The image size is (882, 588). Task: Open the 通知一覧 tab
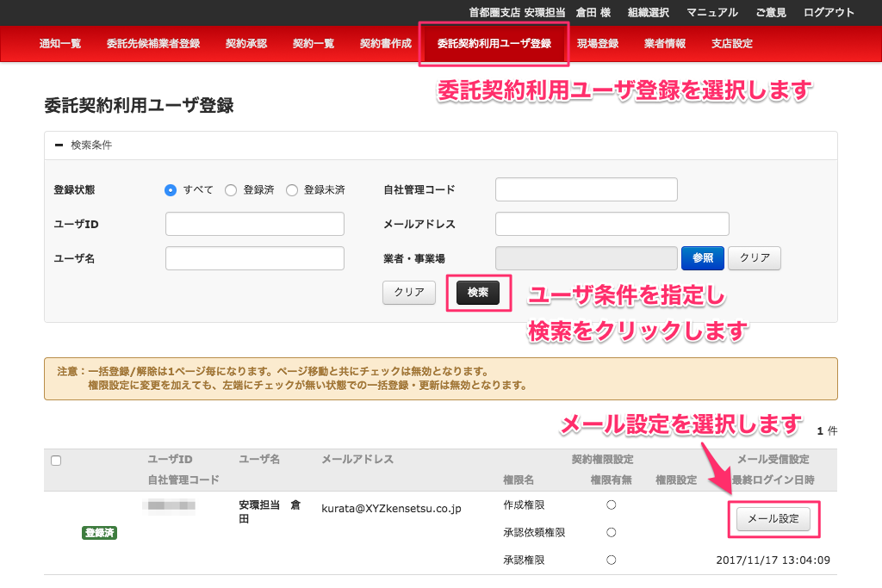pyautogui.click(x=60, y=44)
